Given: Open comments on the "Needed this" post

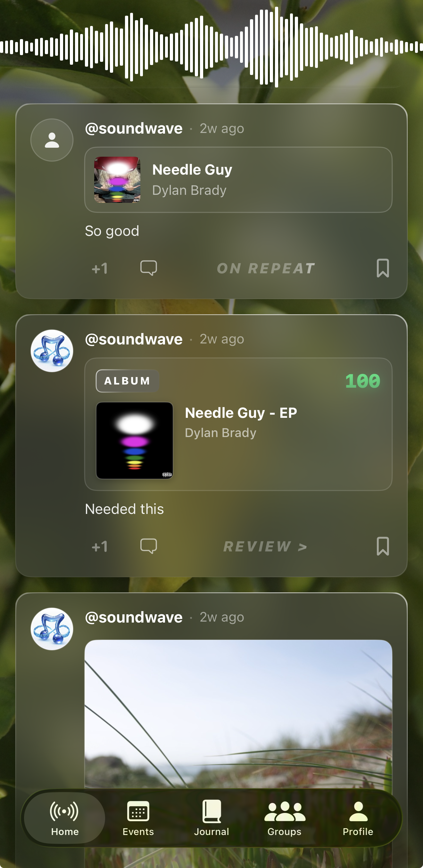Looking at the screenshot, I should [149, 546].
